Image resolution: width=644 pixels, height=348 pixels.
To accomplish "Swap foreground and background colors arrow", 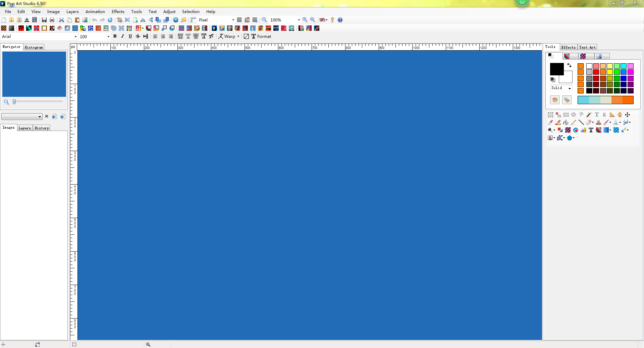I will tap(569, 65).
